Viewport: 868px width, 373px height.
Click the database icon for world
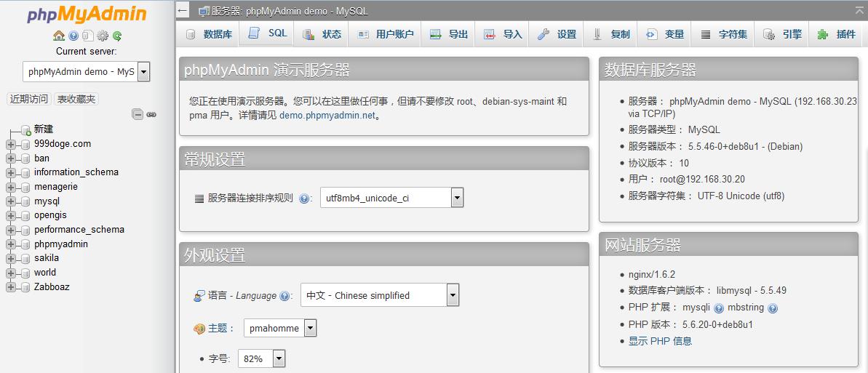(25, 273)
